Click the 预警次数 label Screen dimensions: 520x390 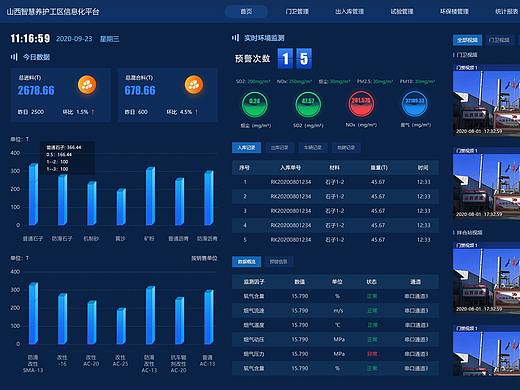click(x=252, y=59)
